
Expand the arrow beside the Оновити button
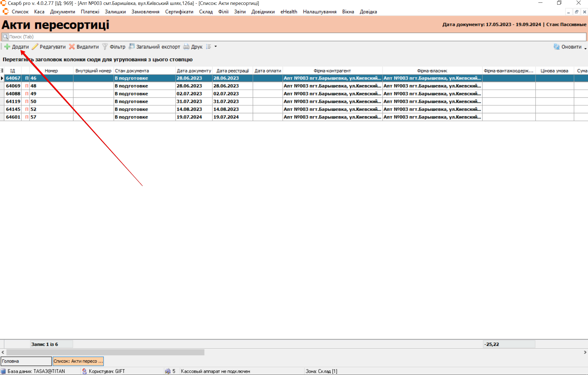585,49
